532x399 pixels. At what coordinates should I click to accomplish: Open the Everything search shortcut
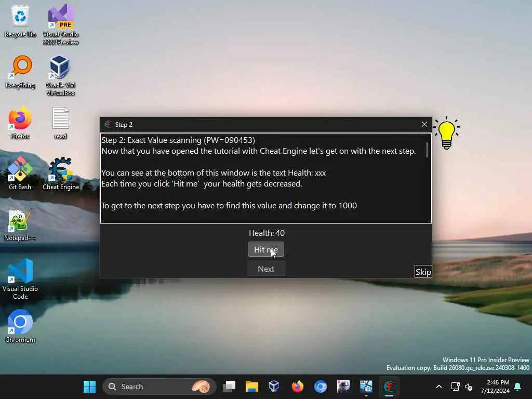coord(20,72)
